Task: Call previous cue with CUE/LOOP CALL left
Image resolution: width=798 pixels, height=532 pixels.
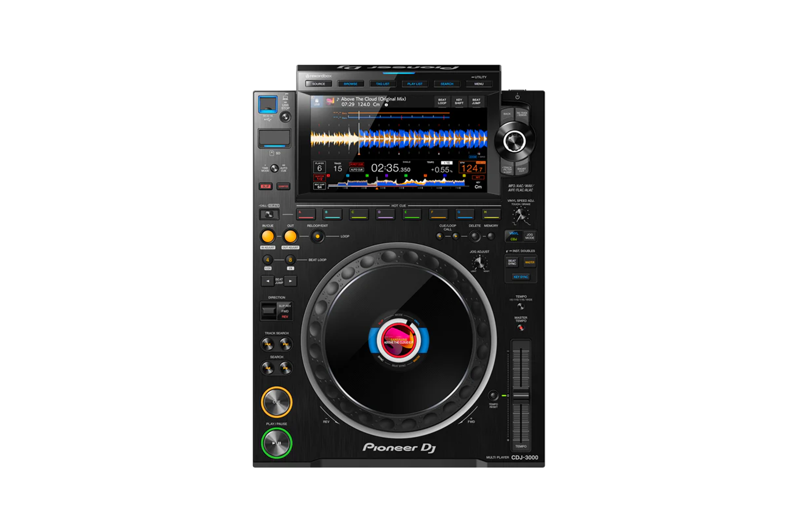Action: 439,236
